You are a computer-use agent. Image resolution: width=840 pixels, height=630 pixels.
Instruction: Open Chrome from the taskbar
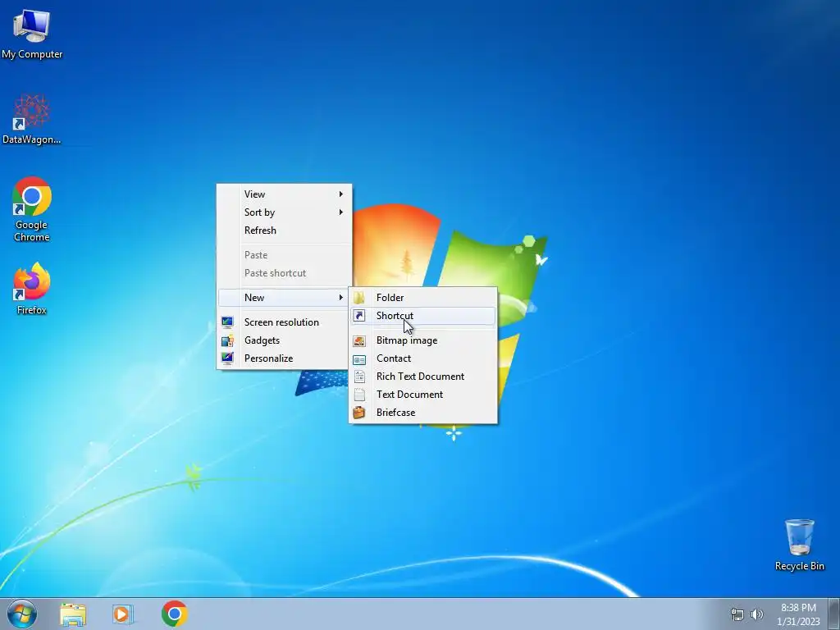coord(174,614)
